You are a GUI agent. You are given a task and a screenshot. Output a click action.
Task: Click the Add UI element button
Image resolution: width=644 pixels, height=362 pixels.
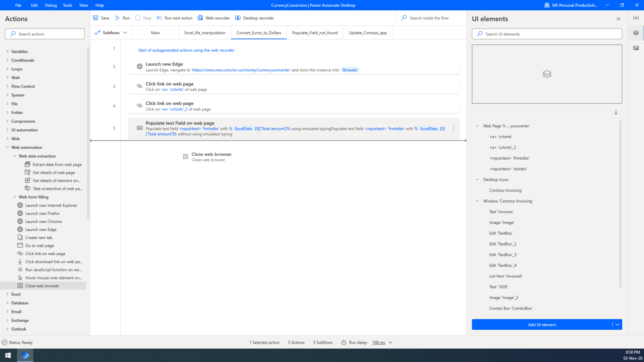pos(542,325)
